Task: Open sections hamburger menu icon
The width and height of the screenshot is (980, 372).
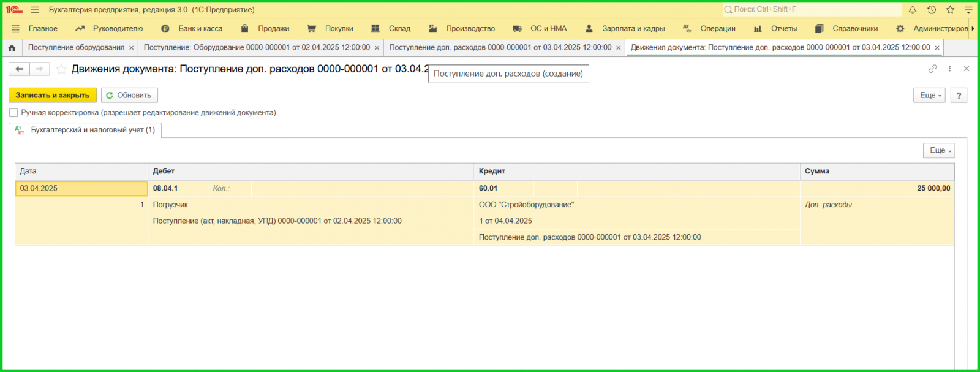Action: click(x=16, y=29)
